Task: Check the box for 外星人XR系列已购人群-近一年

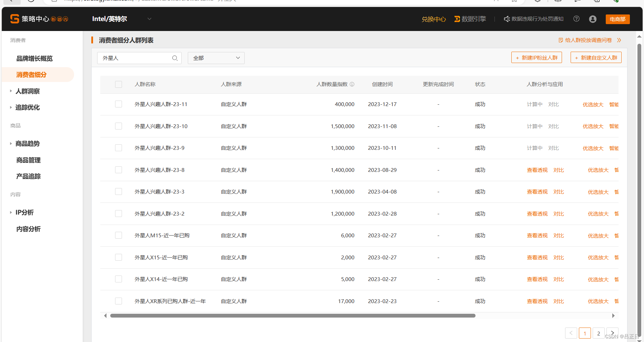Action: coord(119,301)
